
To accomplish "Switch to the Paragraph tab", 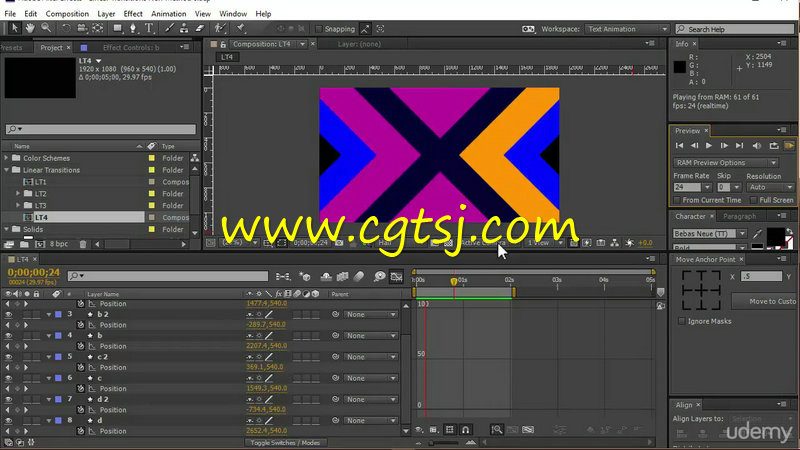I will coord(739,216).
